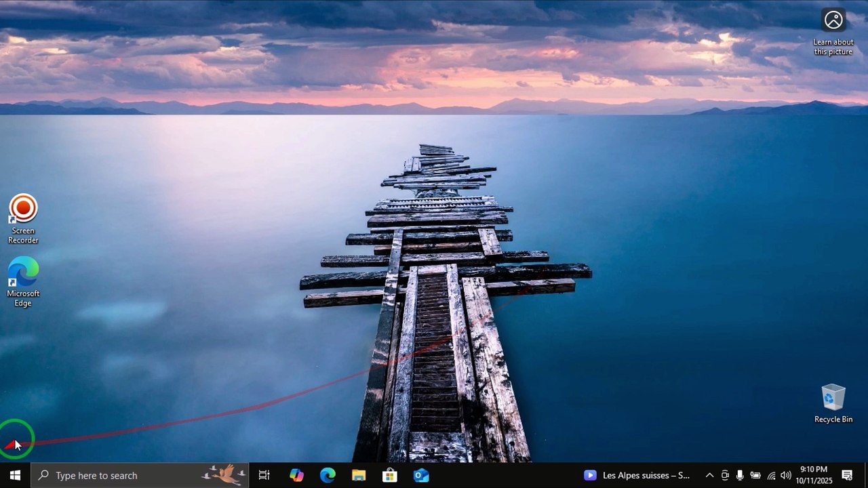The height and width of the screenshot is (488, 868).
Task: Open the Windows Start menu
Action: 15,475
